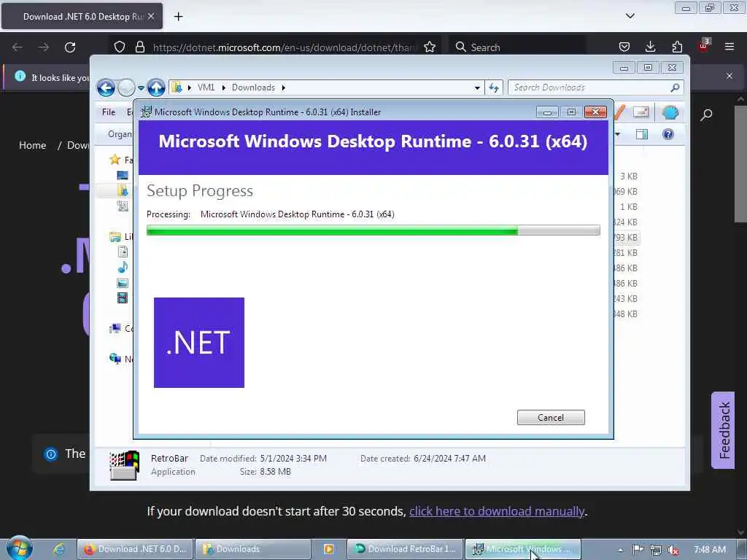This screenshot has height=560, width=747.
Task: Click the magnifier icon in Search Downloads
Action: tap(675, 87)
